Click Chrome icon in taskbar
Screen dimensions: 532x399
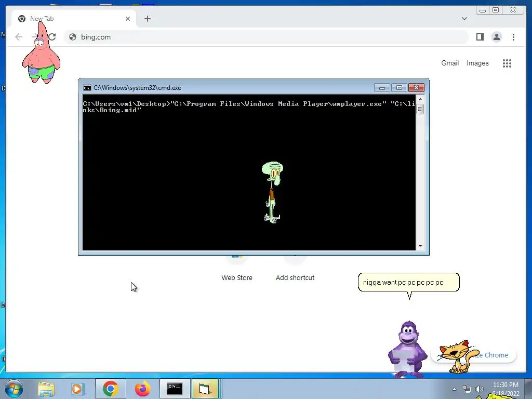(110, 389)
